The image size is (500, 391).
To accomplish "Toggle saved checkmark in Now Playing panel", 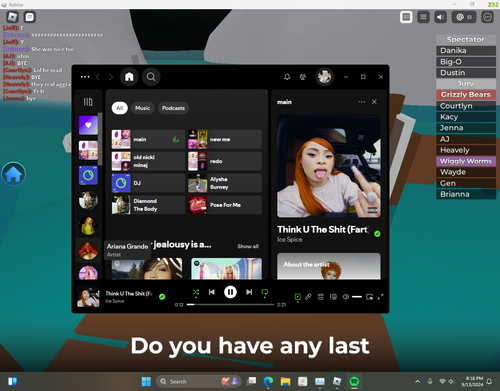I will click(377, 234).
